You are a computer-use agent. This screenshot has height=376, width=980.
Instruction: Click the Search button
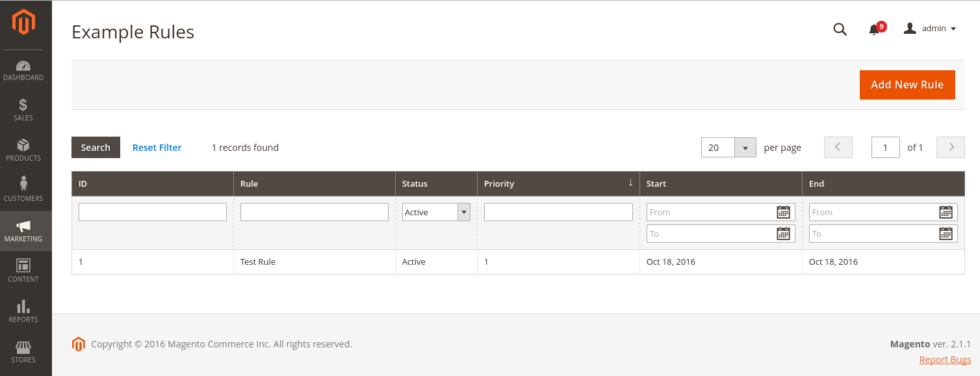(x=96, y=147)
